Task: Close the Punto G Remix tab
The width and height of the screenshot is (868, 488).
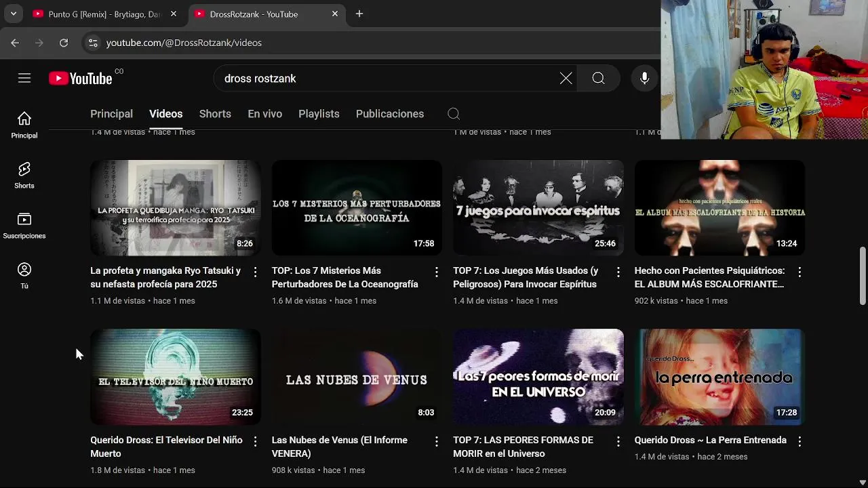Action: coord(174,14)
